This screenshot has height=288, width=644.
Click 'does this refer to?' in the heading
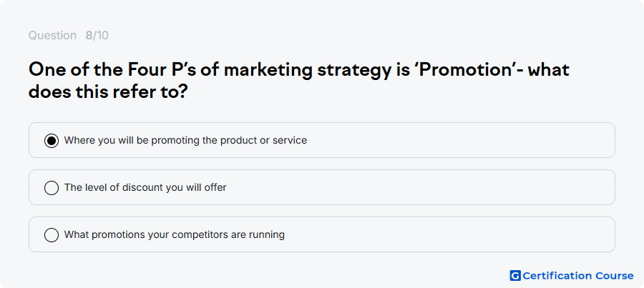[108, 92]
